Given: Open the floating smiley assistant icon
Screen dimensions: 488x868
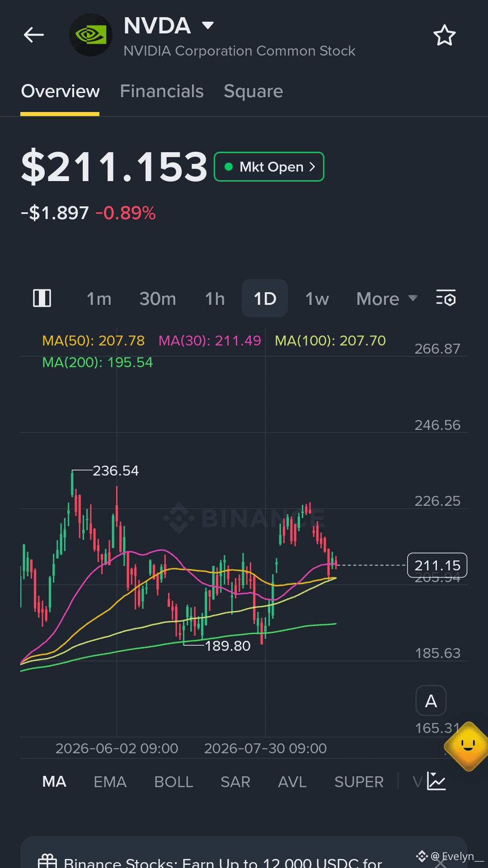Looking at the screenshot, I should click(x=468, y=746).
